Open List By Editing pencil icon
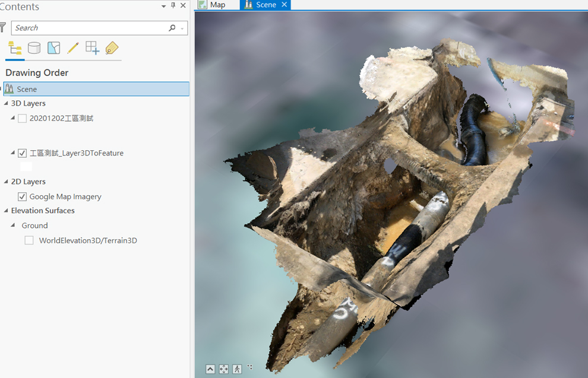Screen dimensions: 588x378 point(73,48)
